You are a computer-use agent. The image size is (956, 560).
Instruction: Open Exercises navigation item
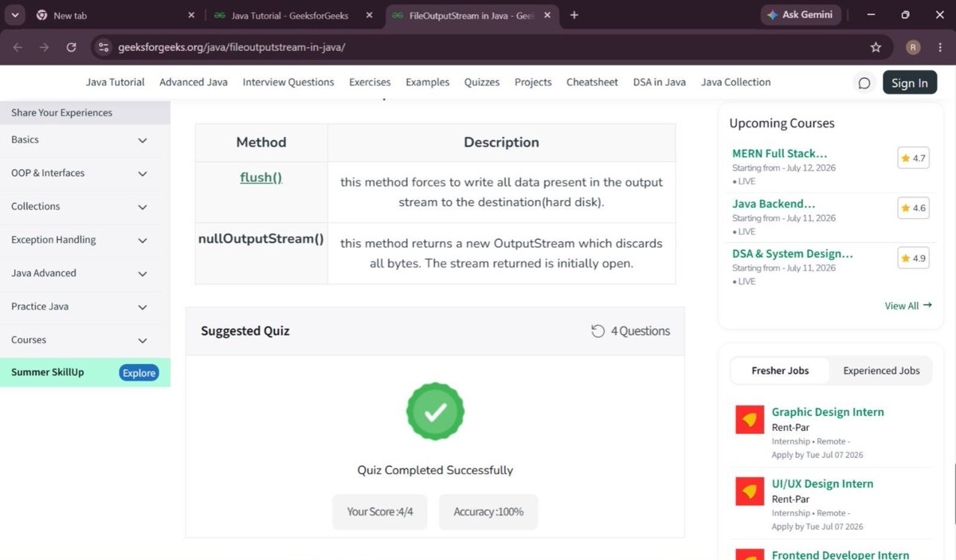[x=370, y=82]
